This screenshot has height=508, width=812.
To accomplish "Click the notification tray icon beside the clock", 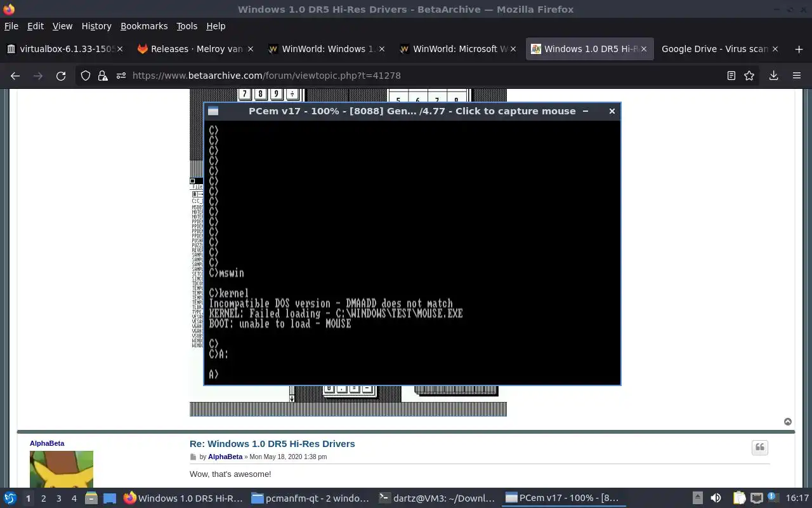I will click(773, 498).
